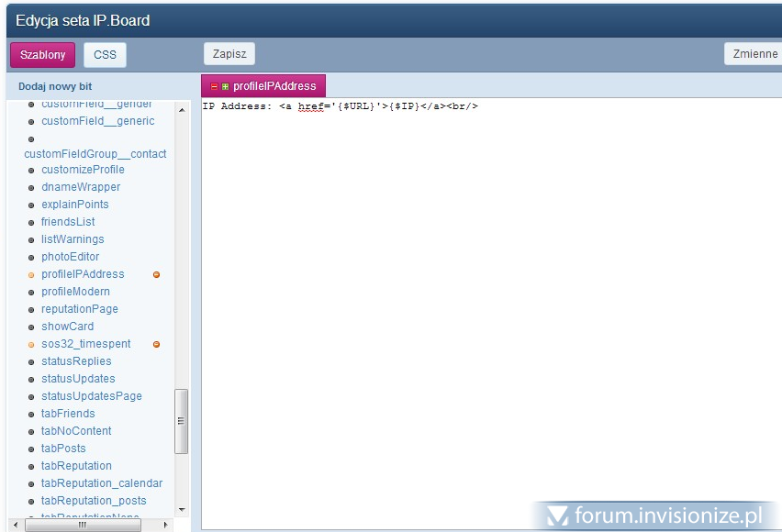Click the orange remove icon beside profileIPAddress
This screenshot has width=782, height=532.
click(x=156, y=274)
